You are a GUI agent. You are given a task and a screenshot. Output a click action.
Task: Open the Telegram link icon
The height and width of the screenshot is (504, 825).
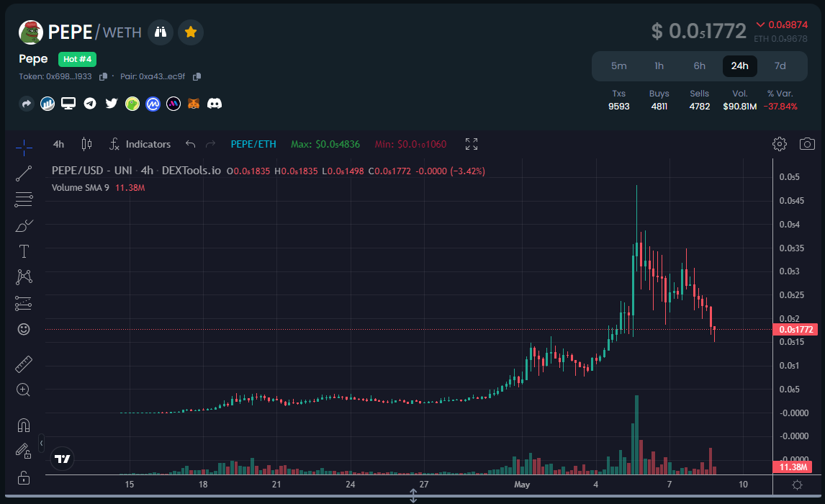click(90, 104)
